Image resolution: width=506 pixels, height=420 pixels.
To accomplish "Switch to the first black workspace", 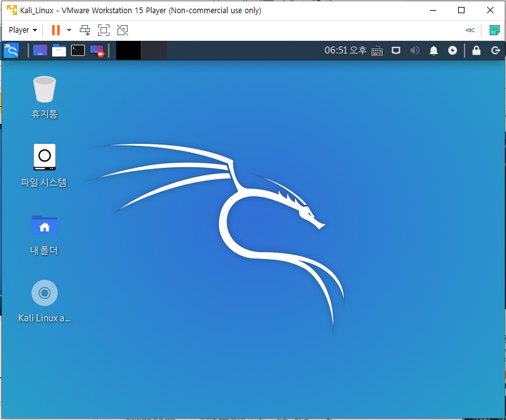I will tap(128, 50).
